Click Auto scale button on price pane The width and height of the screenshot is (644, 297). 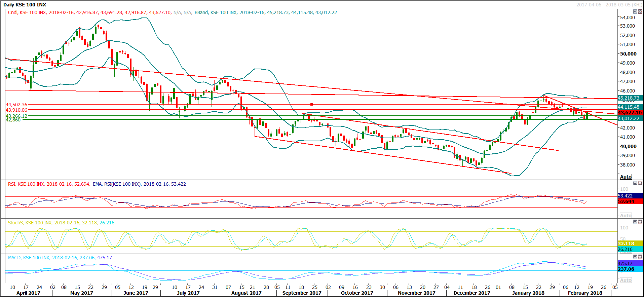pos(626,177)
